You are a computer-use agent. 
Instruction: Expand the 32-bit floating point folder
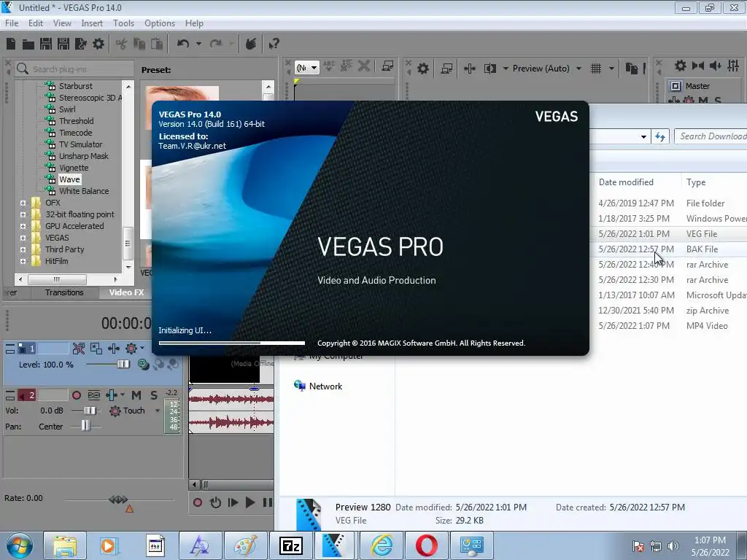23,215
